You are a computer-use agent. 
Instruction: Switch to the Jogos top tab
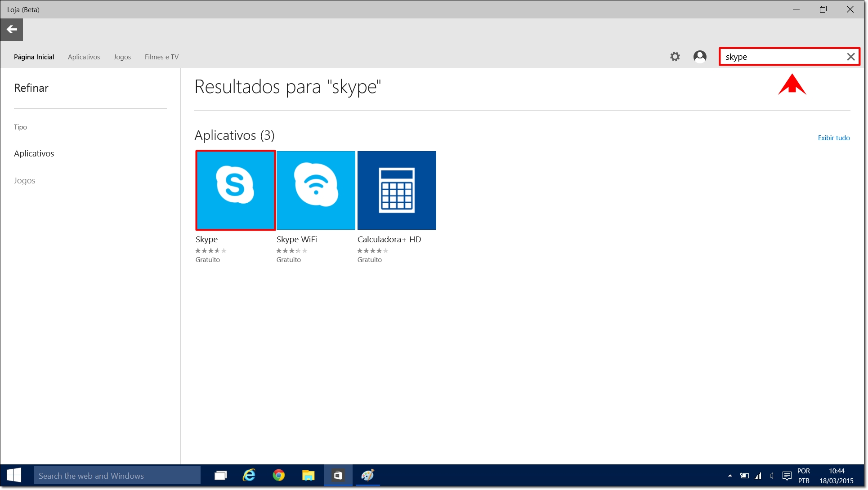click(x=122, y=57)
